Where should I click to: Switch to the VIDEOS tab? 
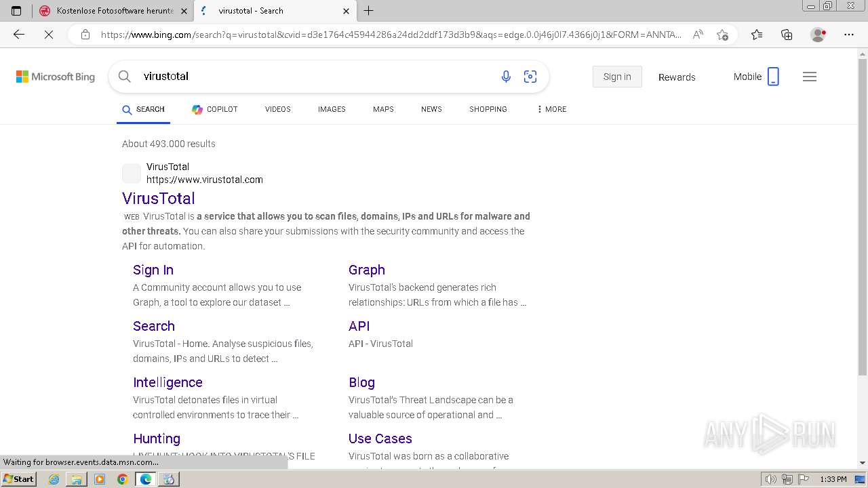278,109
